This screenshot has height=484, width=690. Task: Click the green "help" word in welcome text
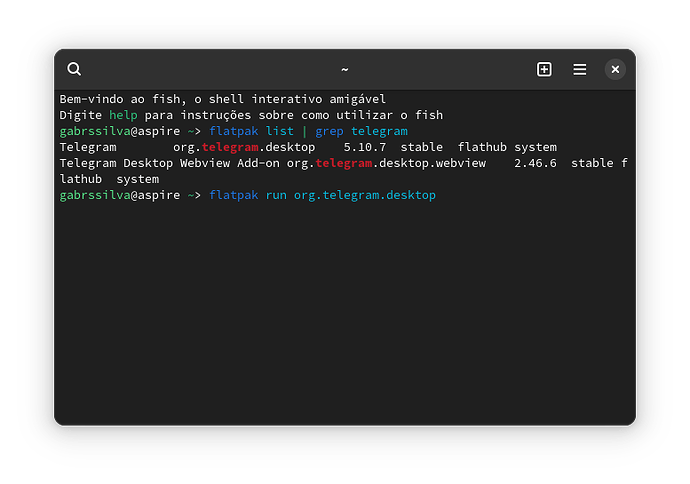(123, 115)
